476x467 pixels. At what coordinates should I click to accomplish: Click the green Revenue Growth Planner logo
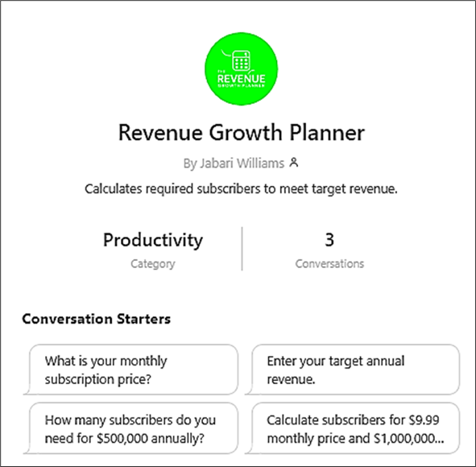(x=241, y=69)
